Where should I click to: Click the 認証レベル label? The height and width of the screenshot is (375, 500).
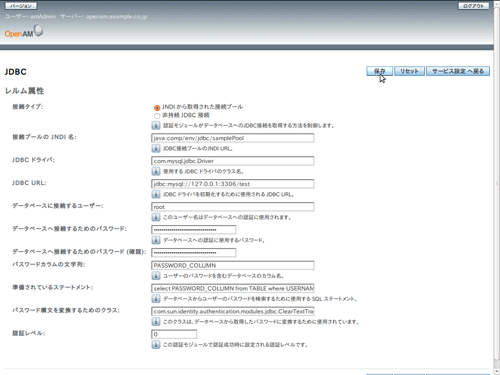29,333
